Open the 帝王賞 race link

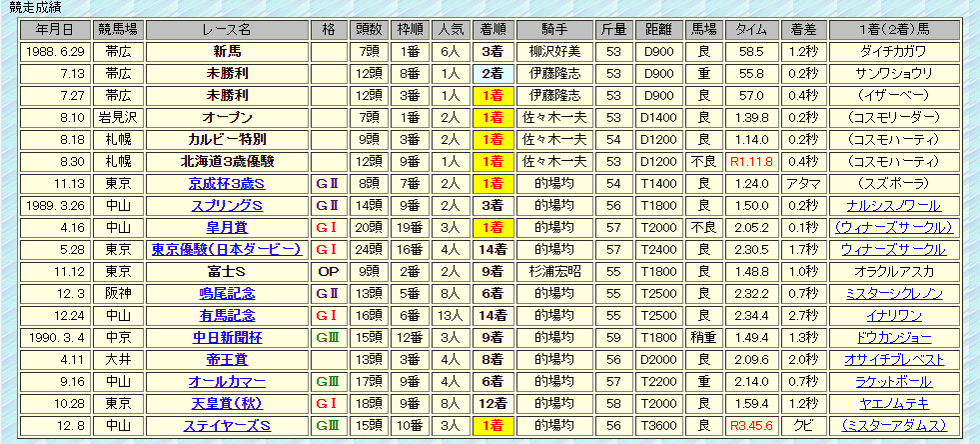pyautogui.click(x=226, y=359)
